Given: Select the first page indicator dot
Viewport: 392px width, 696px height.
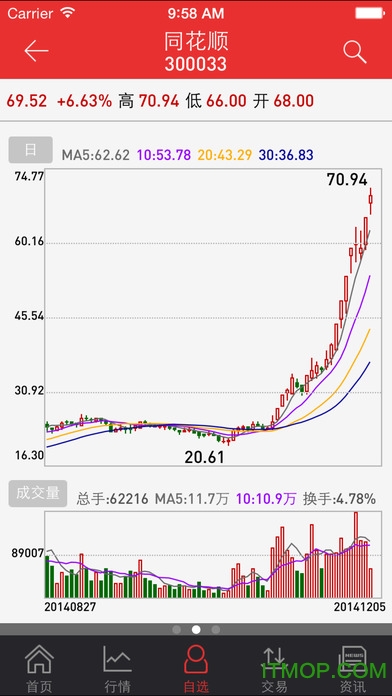Looking at the screenshot, I should [x=177, y=629].
